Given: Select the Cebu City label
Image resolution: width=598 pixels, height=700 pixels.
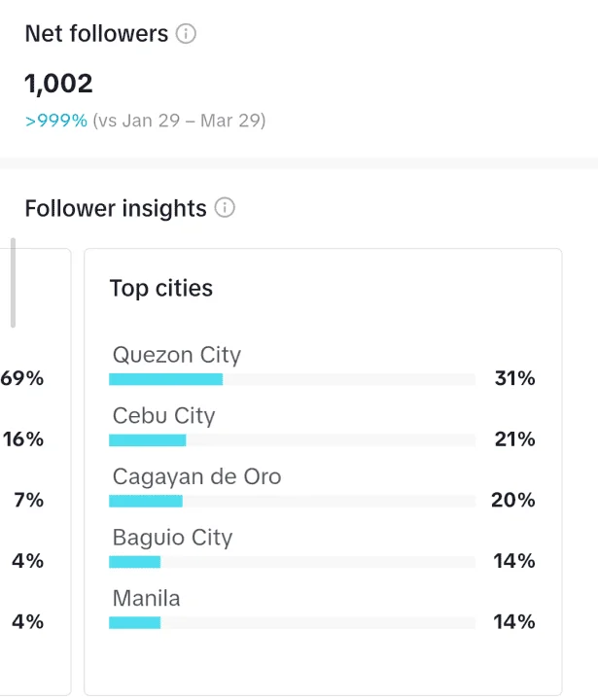Looking at the screenshot, I should click(164, 416).
